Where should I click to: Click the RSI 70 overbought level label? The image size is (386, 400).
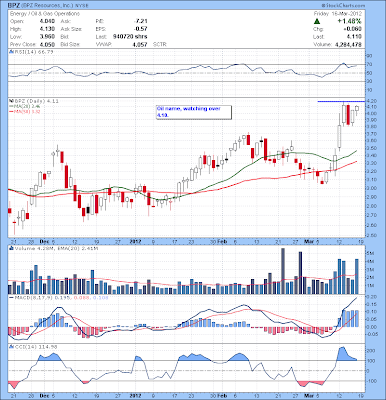click(370, 64)
